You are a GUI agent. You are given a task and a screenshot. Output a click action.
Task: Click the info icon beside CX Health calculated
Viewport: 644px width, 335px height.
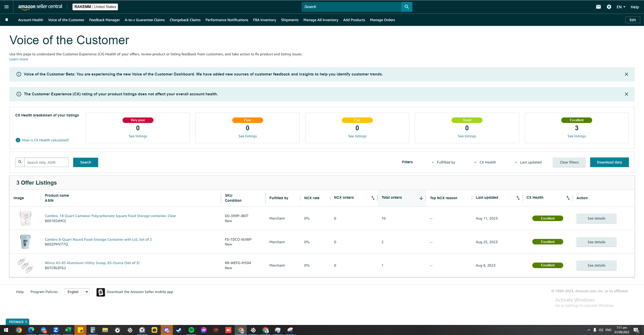point(18,140)
